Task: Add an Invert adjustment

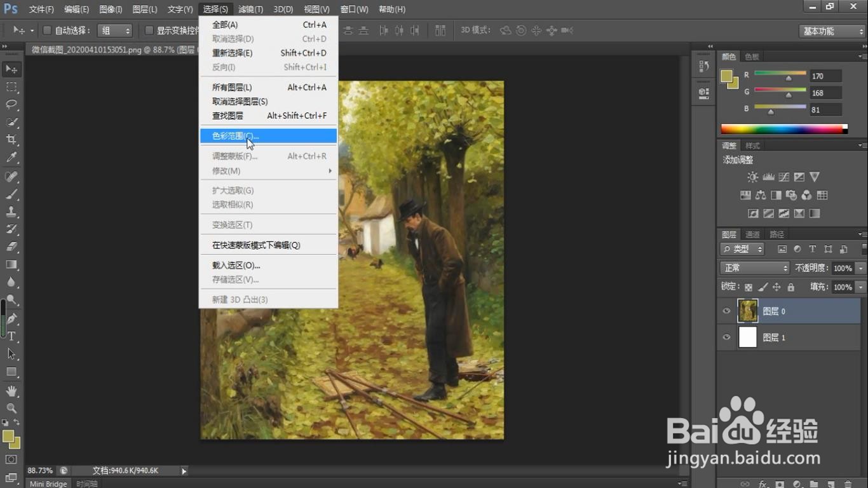Action: [753, 213]
